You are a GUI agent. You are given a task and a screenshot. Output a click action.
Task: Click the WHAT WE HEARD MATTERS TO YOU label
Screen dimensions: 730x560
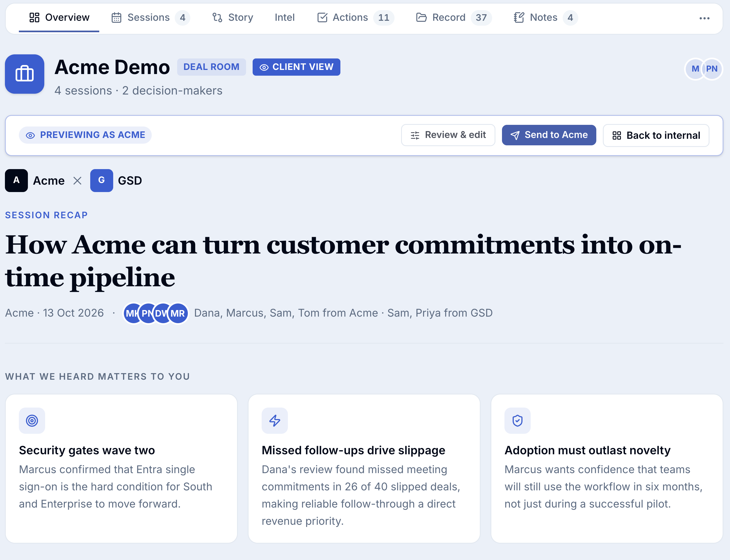point(97,377)
